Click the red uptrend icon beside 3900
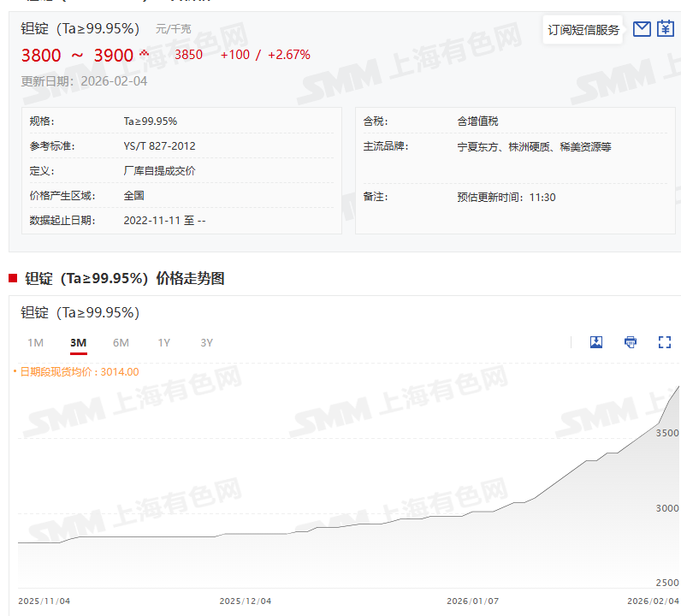The image size is (681, 616). click(144, 54)
